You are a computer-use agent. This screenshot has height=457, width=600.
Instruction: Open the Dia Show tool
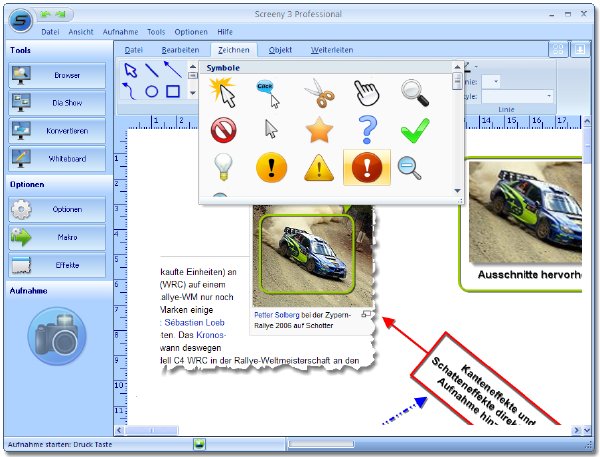(57, 103)
